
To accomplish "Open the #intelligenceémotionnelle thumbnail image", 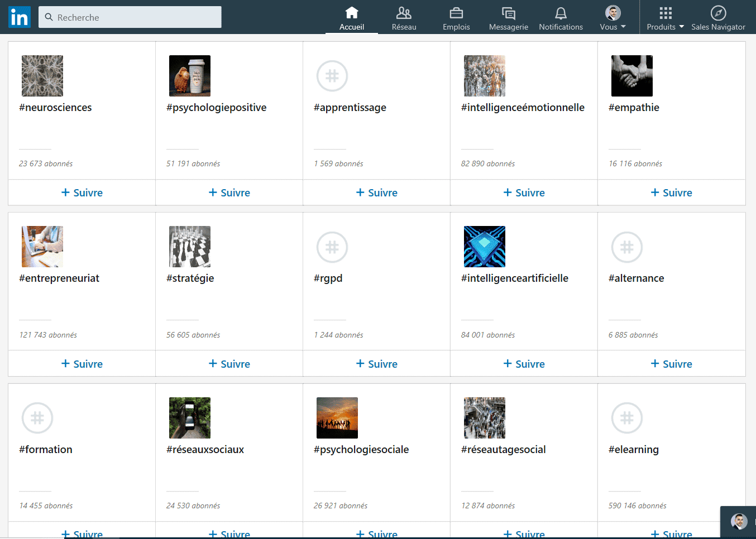I will tap(485, 76).
